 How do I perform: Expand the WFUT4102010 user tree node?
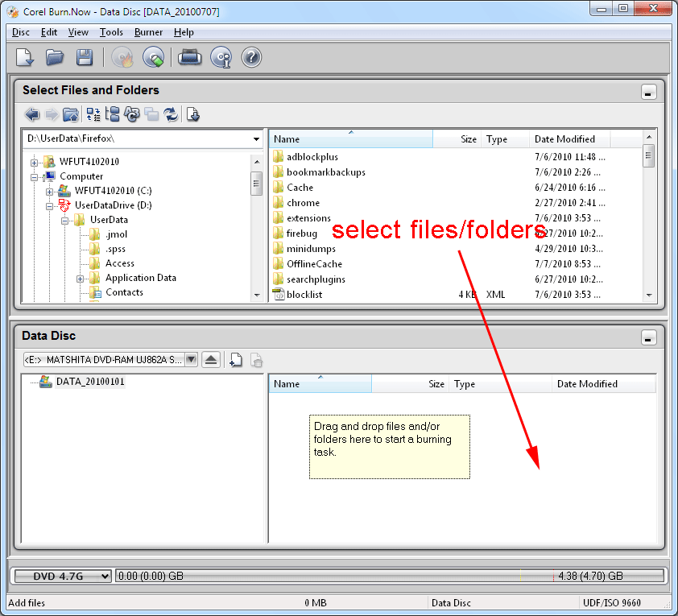(34, 163)
